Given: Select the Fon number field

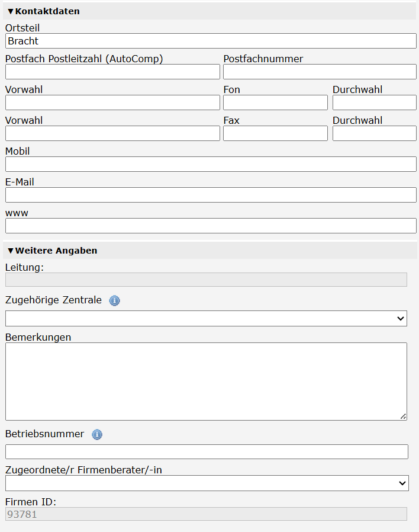Looking at the screenshot, I should point(275,102).
